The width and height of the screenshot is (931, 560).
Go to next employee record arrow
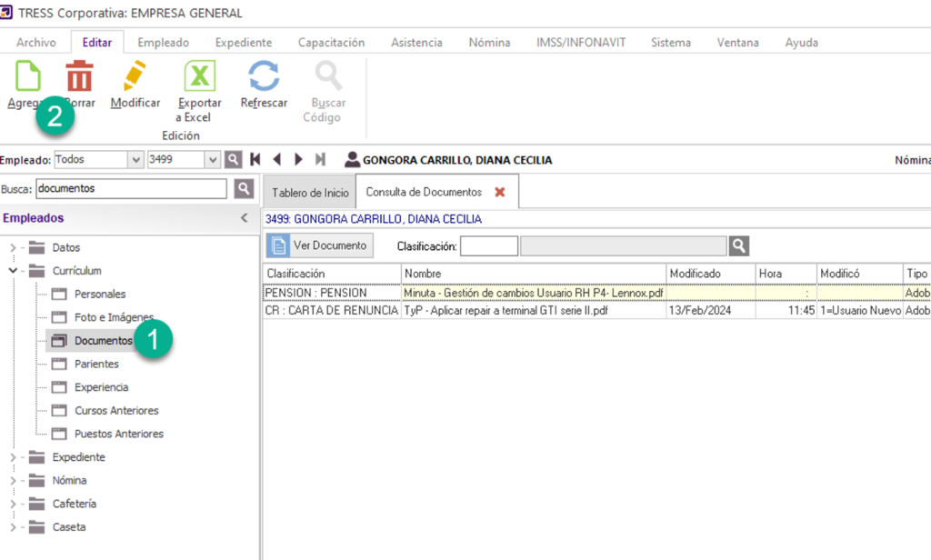(x=298, y=160)
